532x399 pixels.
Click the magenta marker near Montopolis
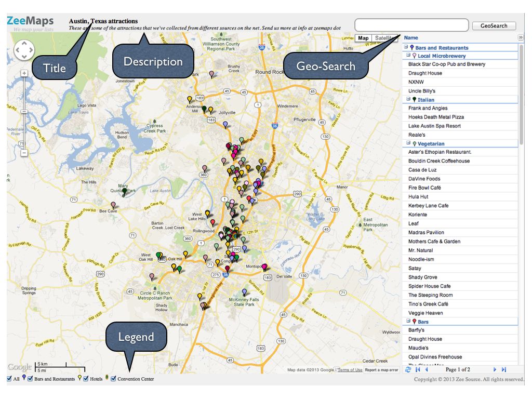point(264,267)
